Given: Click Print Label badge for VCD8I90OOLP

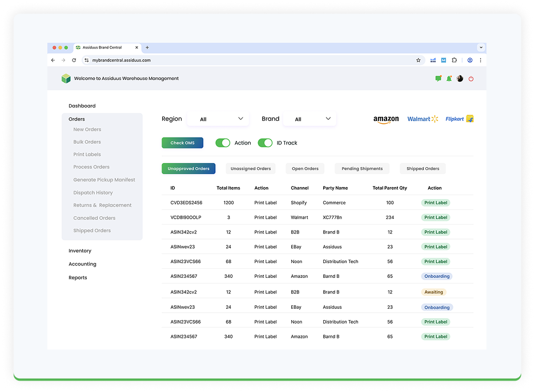Looking at the screenshot, I should pyautogui.click(x=436, y=217).
